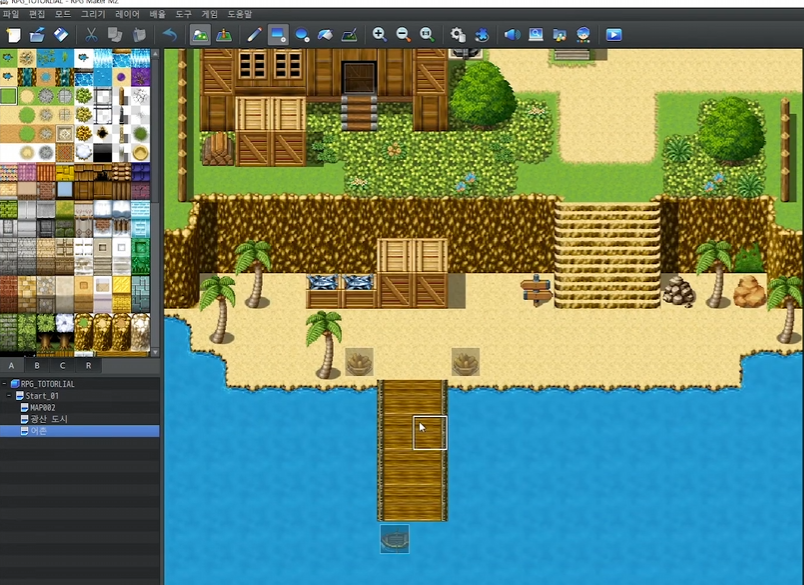
Task: Open the Event Searcher icon
Action: click(536, 35)
